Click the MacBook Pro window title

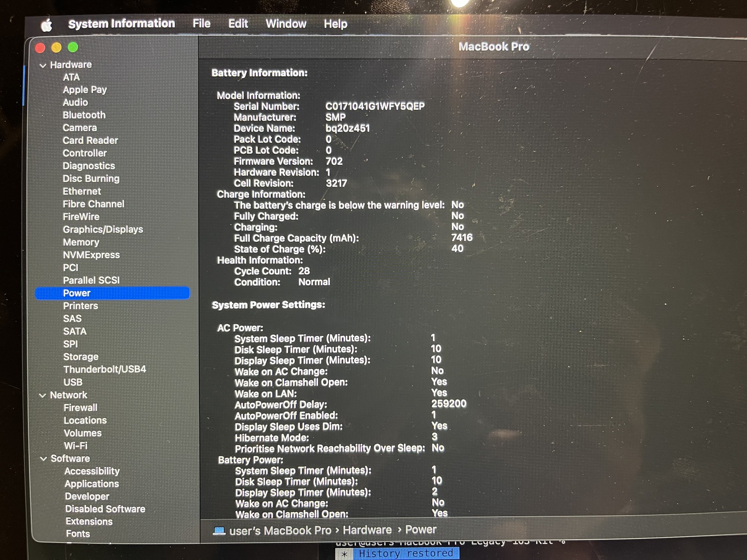(494, 46)
